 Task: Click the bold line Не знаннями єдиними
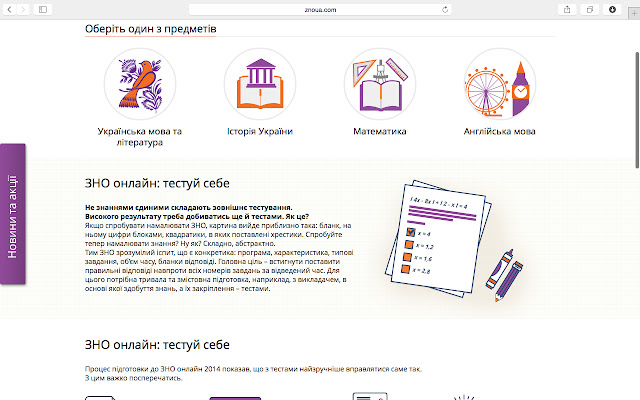pos(189,207)
